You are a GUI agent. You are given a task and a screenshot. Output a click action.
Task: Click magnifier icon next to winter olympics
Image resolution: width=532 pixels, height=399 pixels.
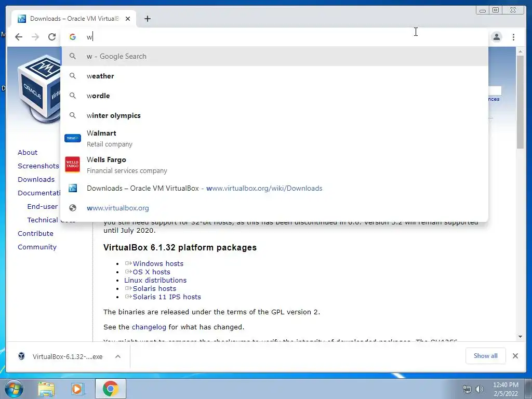coord(73,115)
